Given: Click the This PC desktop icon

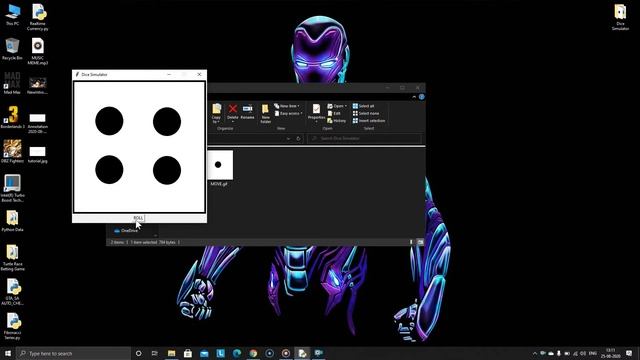Looking at the screenshot, I should [x=12, y=15].
